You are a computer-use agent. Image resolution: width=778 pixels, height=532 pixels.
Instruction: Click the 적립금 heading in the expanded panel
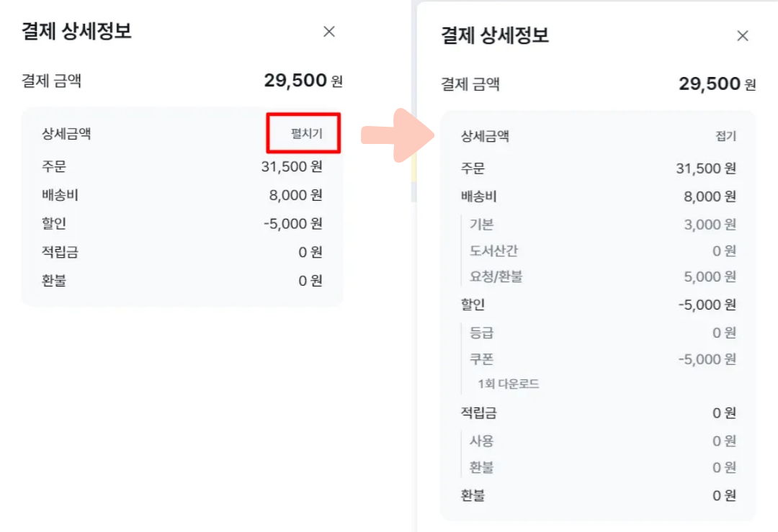coord(478,413)
